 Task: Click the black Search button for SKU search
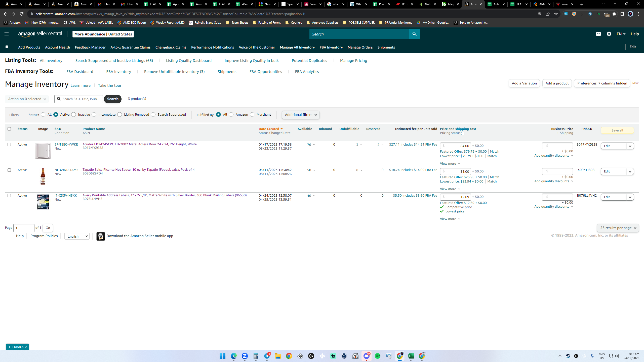click(113, 99)
